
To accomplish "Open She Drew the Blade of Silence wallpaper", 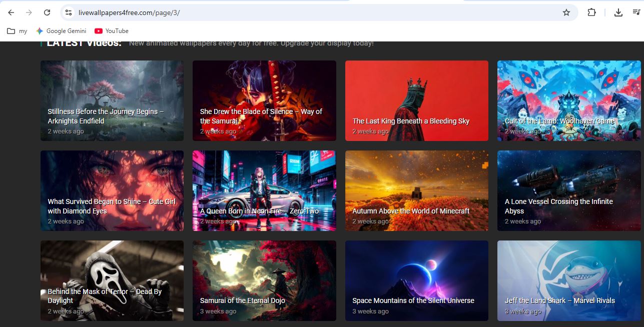I will pos(264,100).
